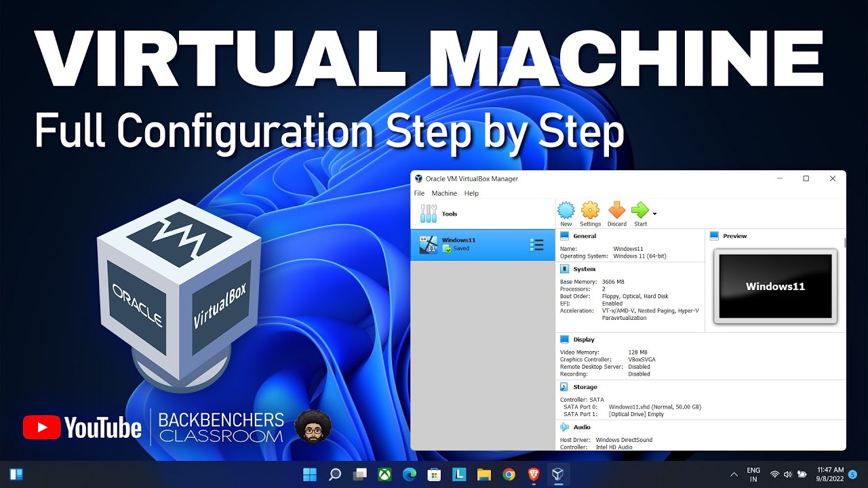
Task: Open Microsoft Store from taskbar
Action: click(x=434, y=474)
